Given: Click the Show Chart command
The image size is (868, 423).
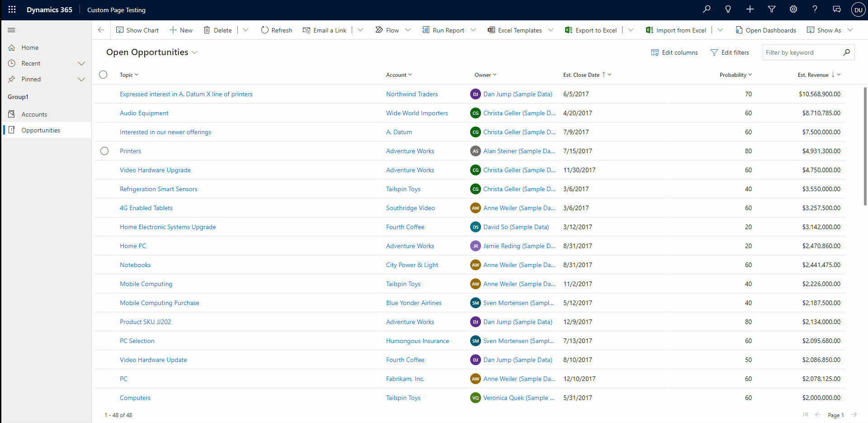Looking at the screenshot, I should 137,30.
